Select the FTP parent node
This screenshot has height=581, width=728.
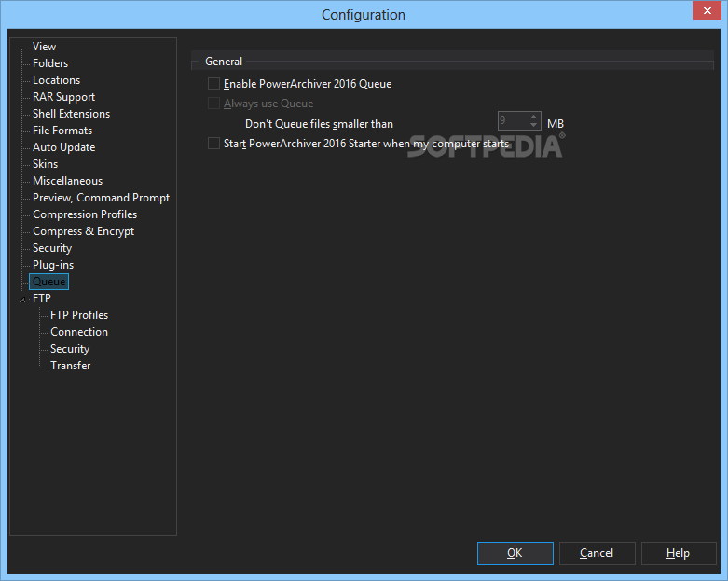click(x=41, y=298)
